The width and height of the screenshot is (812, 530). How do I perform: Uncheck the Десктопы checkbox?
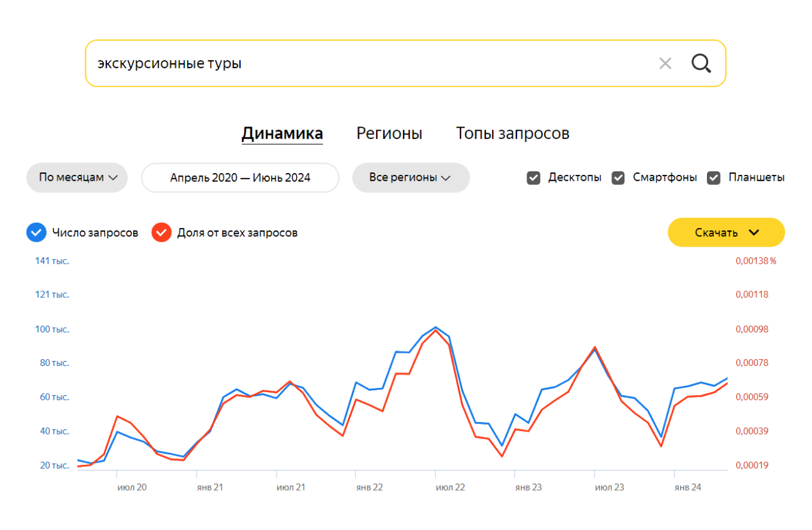pos(534,178)
